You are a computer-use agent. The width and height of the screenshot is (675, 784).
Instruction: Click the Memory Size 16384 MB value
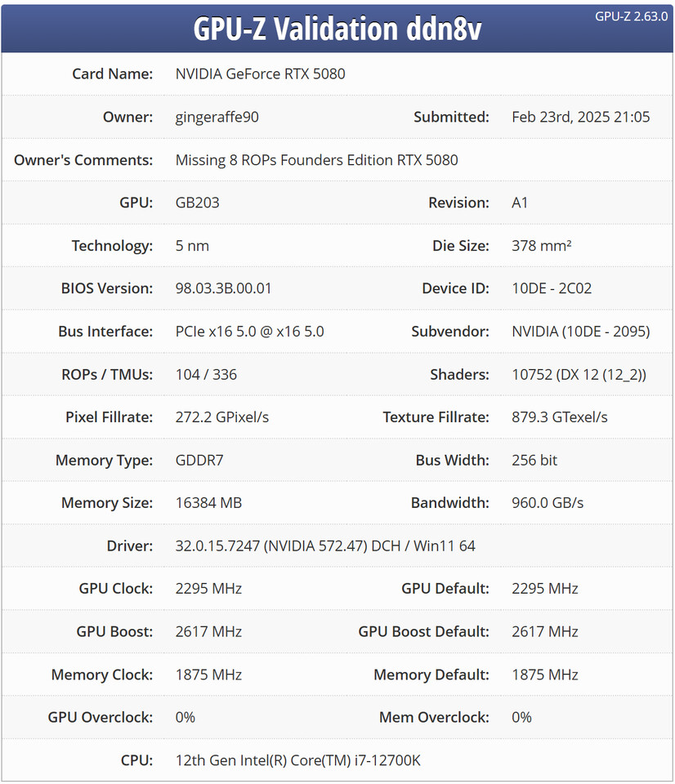click(x=208, y=503)
